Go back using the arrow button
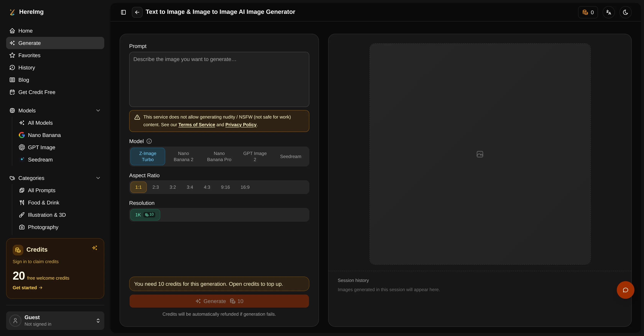The width and height of the screenshot is (644, 336). coord(137,12)
